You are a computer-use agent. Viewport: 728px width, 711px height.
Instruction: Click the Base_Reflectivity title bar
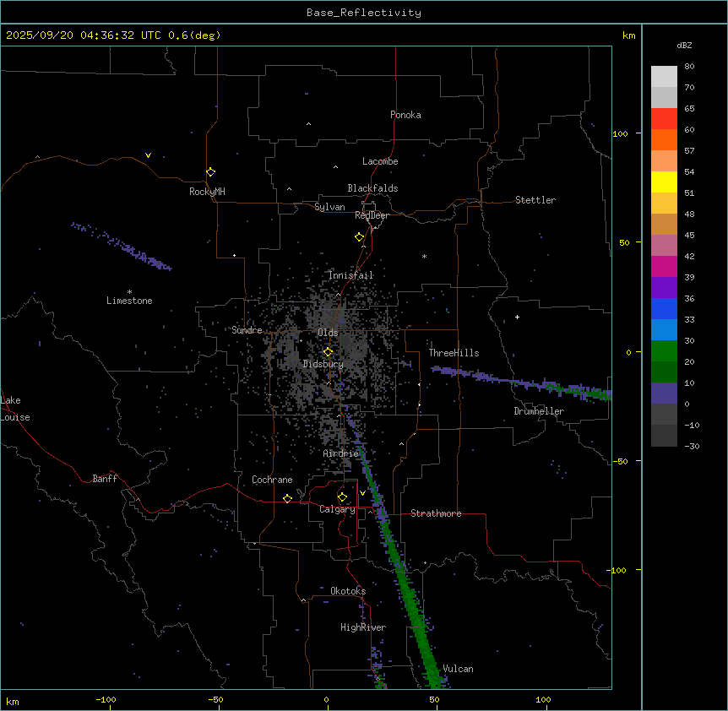(363, 13)
